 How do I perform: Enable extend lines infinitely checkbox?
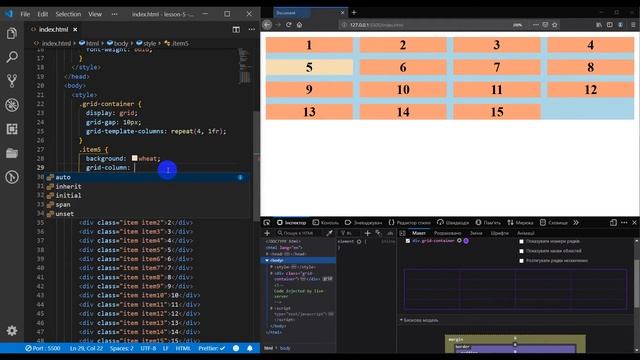tap(521, 260)
